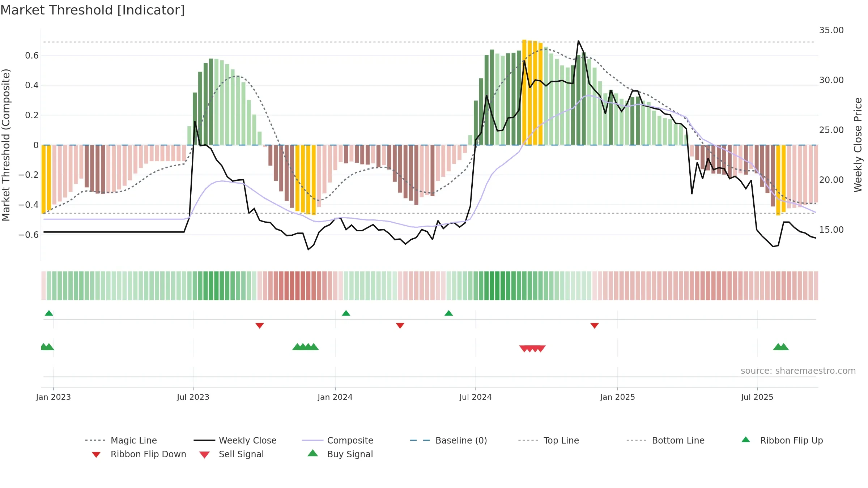
Task: Click the Sell Signal cluster after Jul 2024
Action: [532, 348]
